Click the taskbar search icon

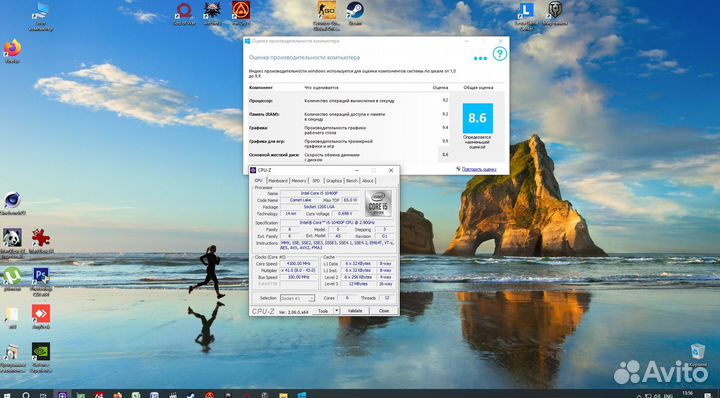click(x=26, y=394)
